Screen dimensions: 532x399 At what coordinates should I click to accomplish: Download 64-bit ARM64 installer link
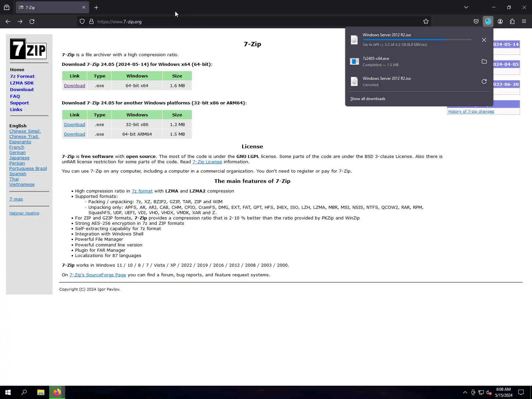tap(74, 134)
